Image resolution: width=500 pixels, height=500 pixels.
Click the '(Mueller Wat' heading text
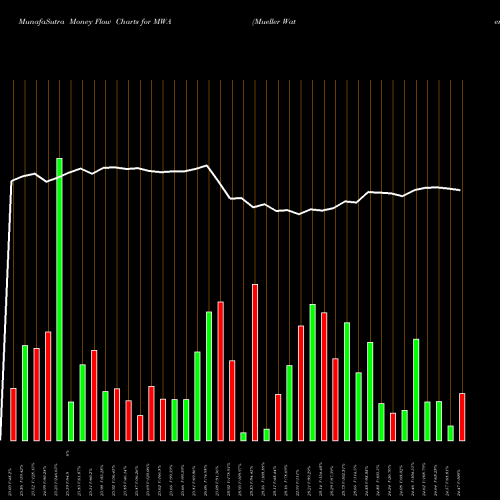274,22
